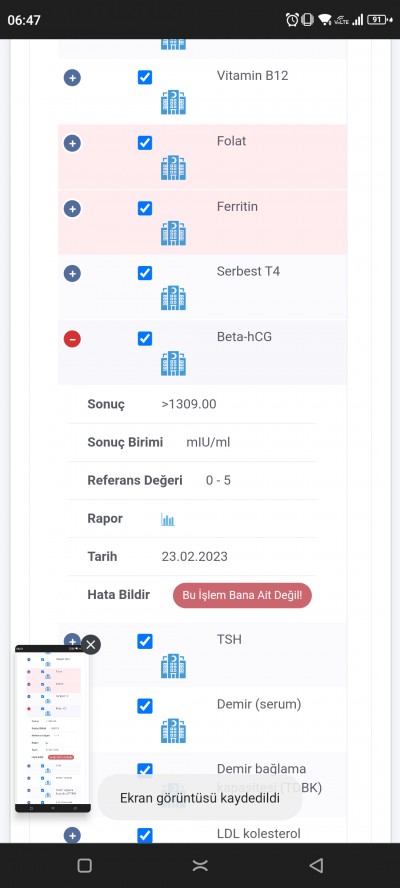Open hospital icon under Vitamin B12
The width and height of the screenshot is (400, 888).
point(173,103)
